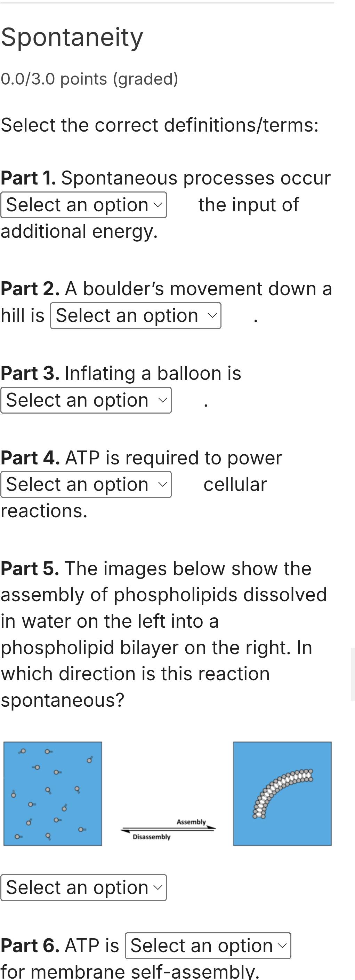Expand the Part 3 inflating balloon dropdown
This screenshot has height=980, width=355.
(86, 400)
